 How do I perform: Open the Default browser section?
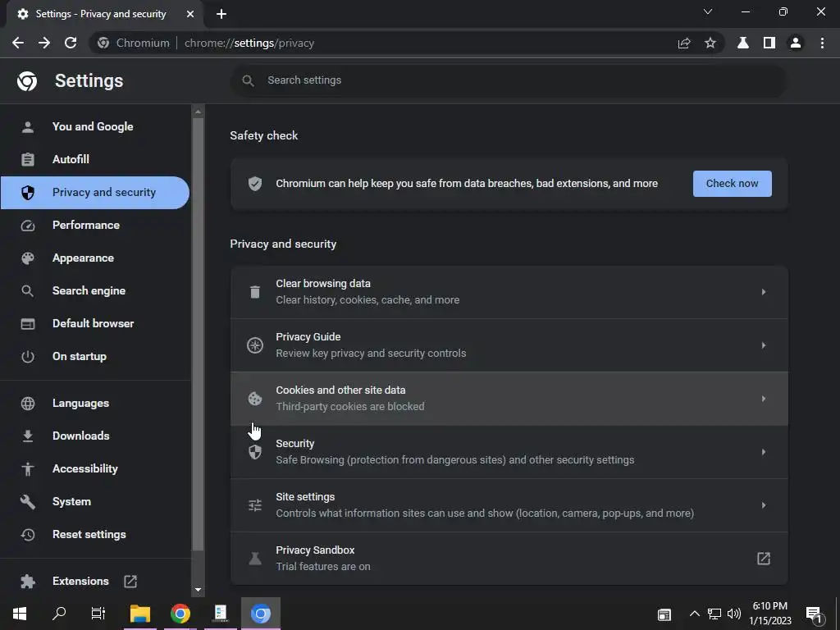coord(95,323)
